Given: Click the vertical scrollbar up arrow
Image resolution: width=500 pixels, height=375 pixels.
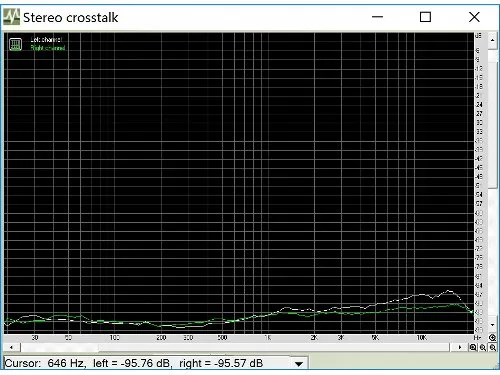Looking at the screenshot, I should coord(493,40).
